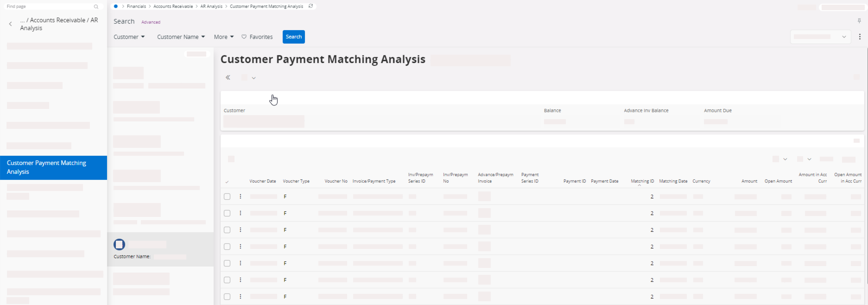The image size is (868, 305).
Task: Open the vertical three-dot menu near Search
Action: click(860, 37)
